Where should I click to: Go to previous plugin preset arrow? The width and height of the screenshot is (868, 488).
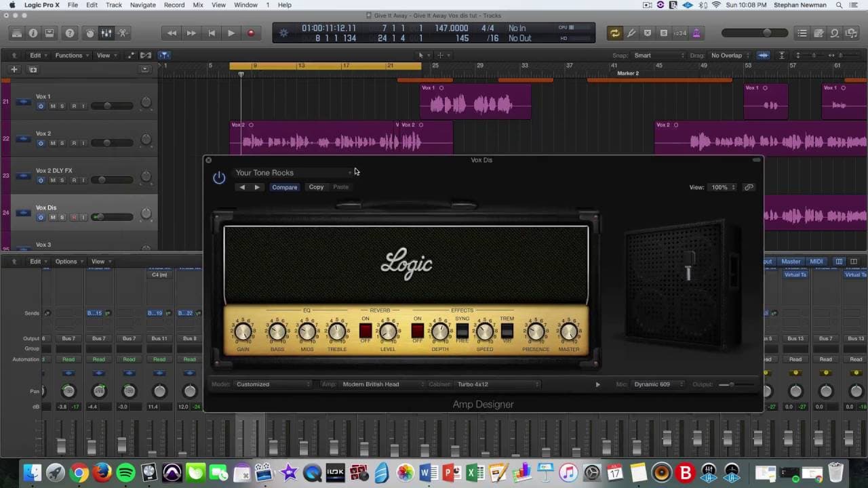click(242, 187)
